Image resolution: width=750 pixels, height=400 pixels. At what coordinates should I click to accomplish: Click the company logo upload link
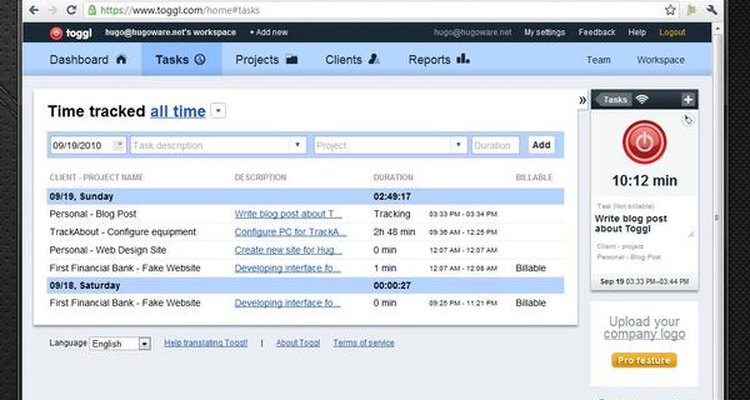(x=644, y=327)
